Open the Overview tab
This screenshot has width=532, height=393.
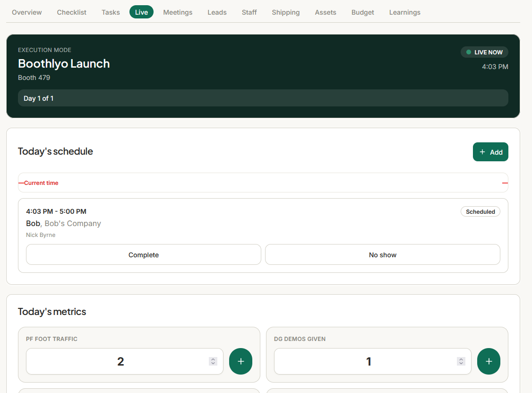pos(27,12)
